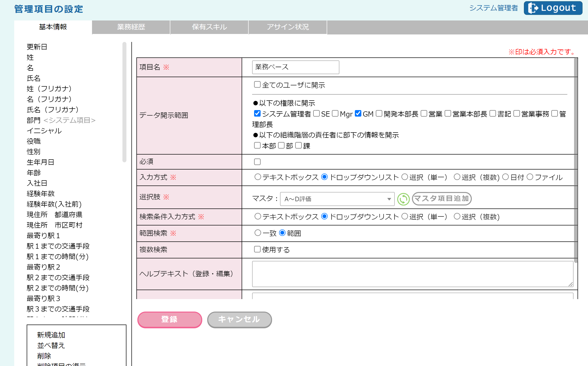Switch to the 業務経歴 tab
The height and width of the screenshot is (366, 588).
131,27
